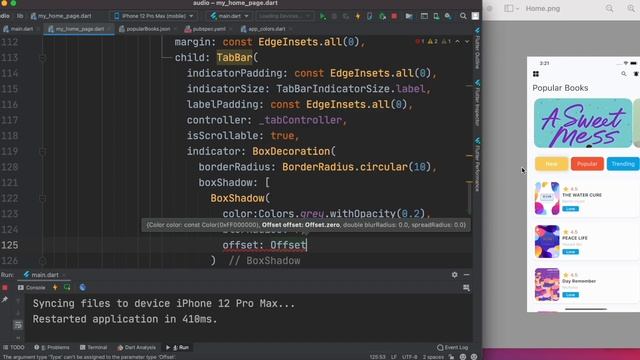Click the red Popular tab in the mockup

(587, 164)
